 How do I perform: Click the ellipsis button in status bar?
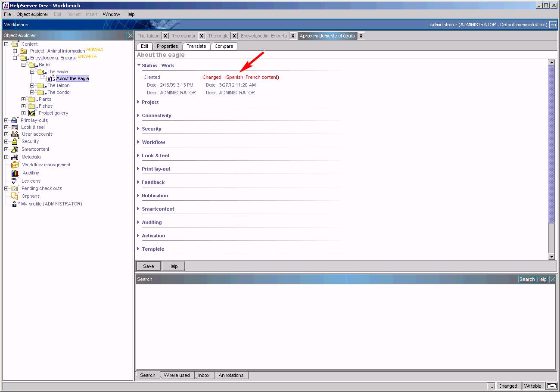click(x=491, y=386)
